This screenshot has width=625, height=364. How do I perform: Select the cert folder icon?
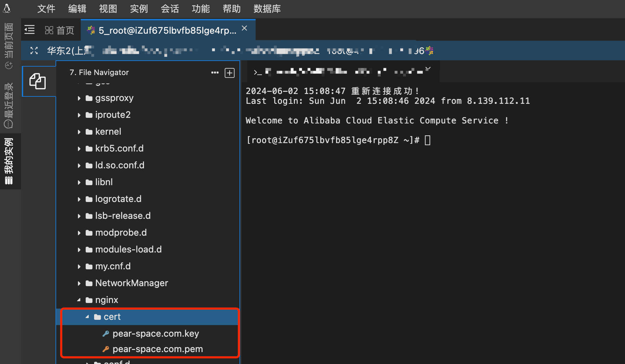[98, 317]
